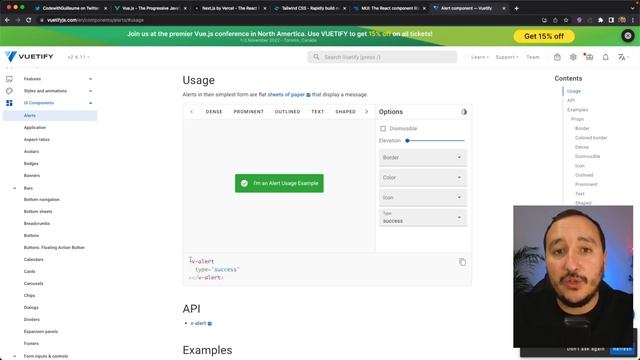Copy the v-alert code snippet
This screenshot has width=640, height=360.
point(462,262)
